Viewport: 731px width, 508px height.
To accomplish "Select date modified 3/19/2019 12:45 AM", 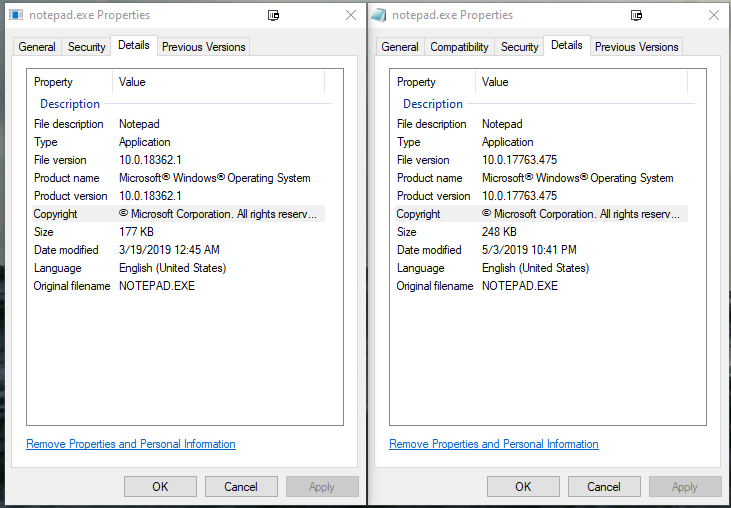I will 169,250.
